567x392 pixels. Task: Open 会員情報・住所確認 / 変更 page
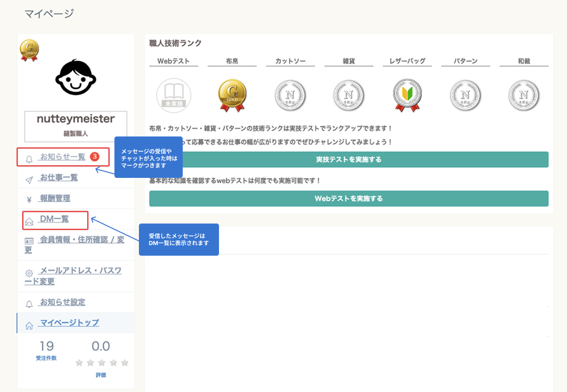[74, 244]
